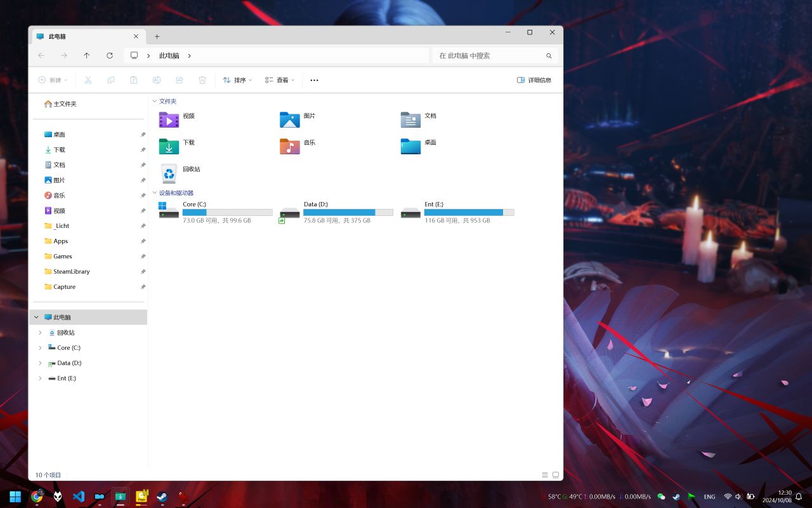The width and height of the screenshot is (812, 508).
Task: Open the 音乐 folder in the folders section
Action: tap(298, 146)
